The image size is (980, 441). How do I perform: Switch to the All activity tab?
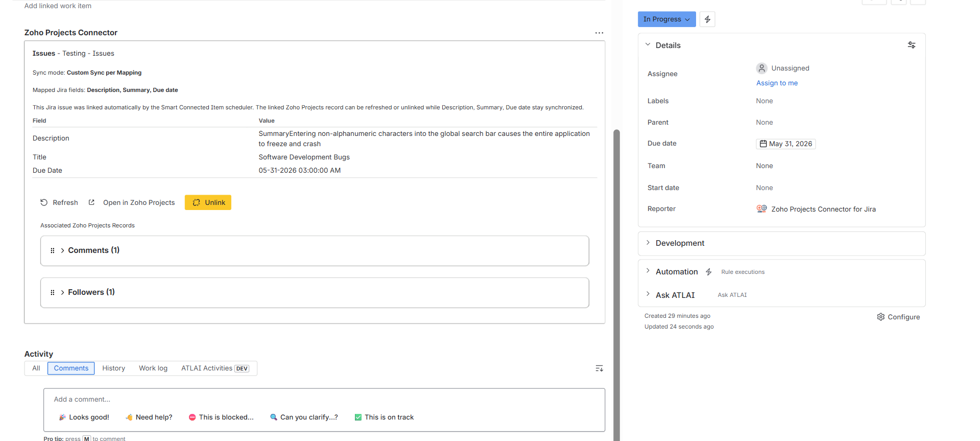pyautogui.click(x=36, y=368)
